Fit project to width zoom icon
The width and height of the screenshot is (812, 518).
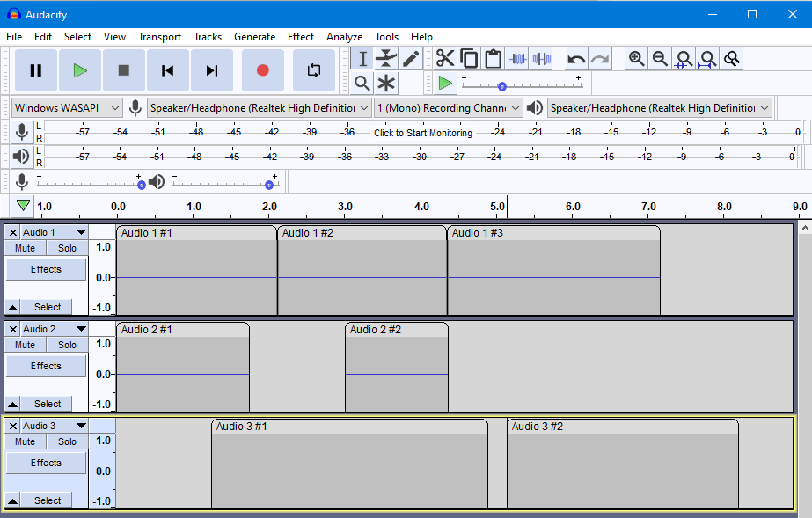[x=708, y=58]
